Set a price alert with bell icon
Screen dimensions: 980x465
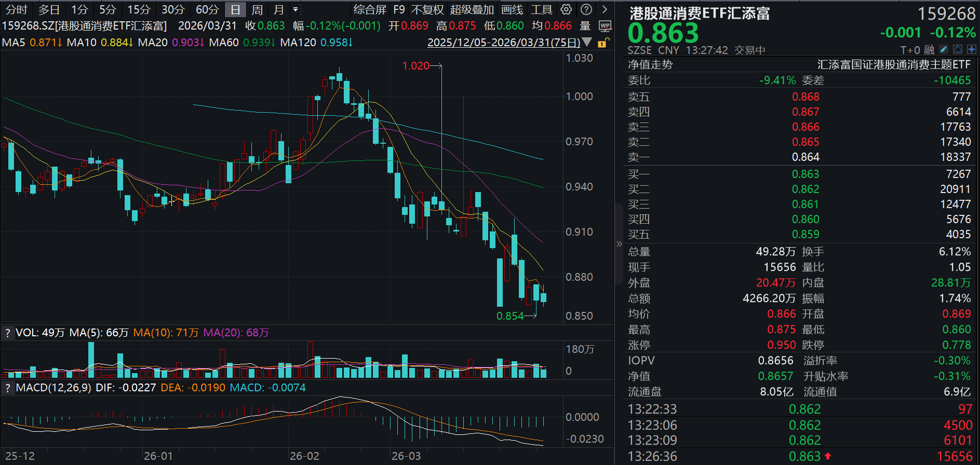(958, 49)
